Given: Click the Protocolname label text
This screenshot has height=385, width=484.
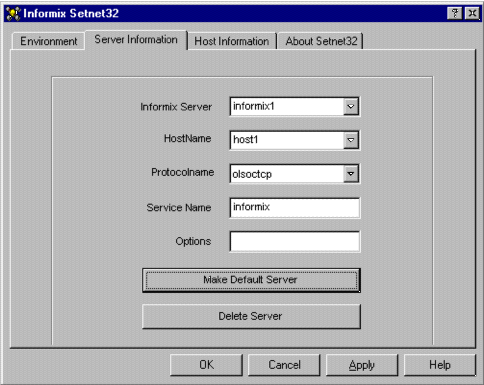Looking at the screenshot, I should [x=183, y=172].
